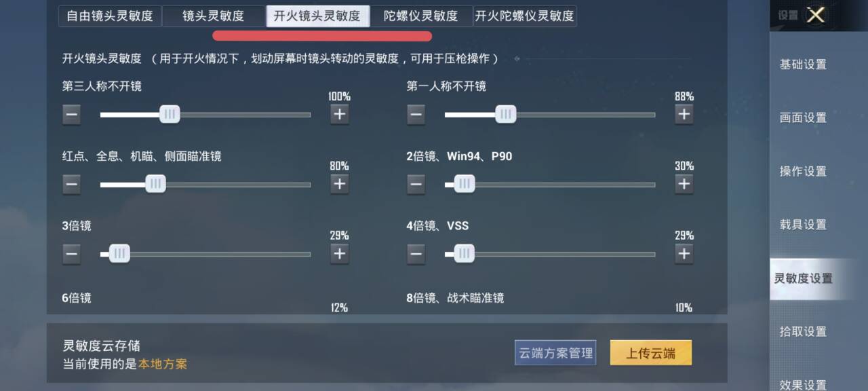The image size is (868, 391).
Task: Select the 陀螺仪灵敏度 tab
Action: tap(420, 16)
